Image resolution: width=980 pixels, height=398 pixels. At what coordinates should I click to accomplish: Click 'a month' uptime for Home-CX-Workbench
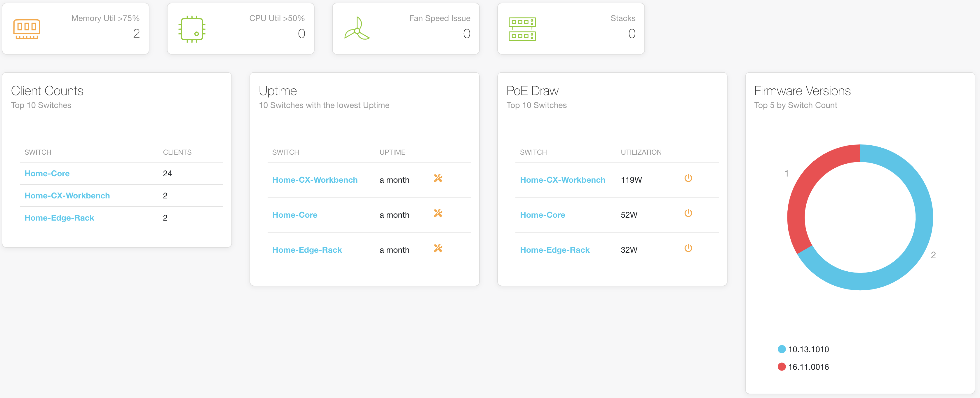pos(394,180)
